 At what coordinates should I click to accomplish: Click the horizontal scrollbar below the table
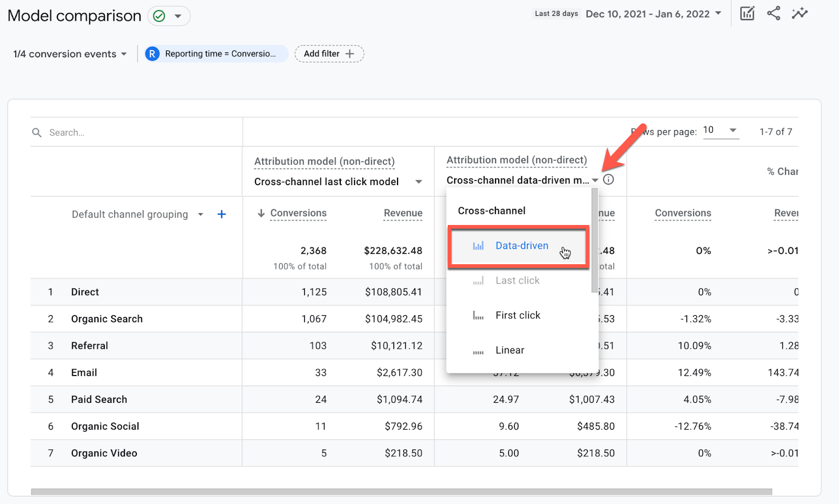click(401, 492)
